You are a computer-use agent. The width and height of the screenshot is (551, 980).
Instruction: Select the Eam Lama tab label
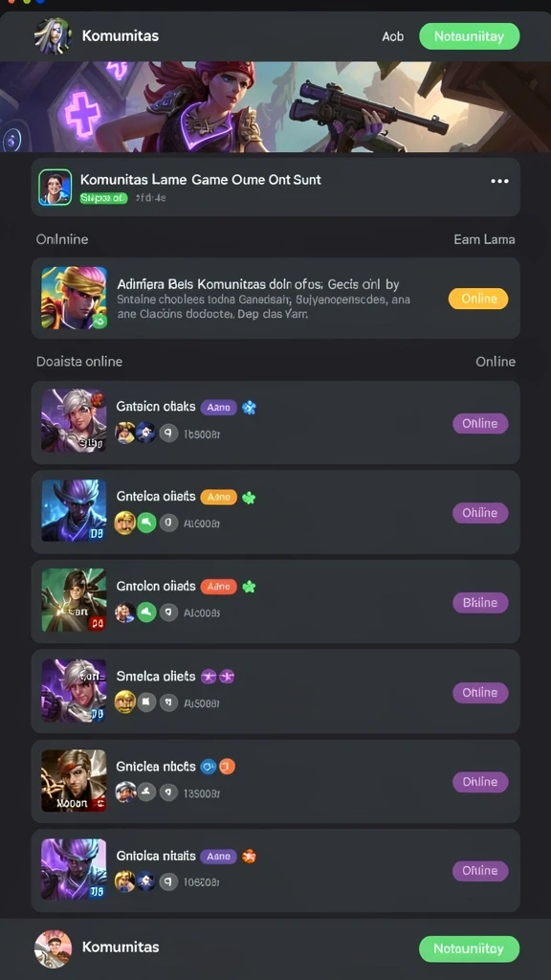(484, 239)
